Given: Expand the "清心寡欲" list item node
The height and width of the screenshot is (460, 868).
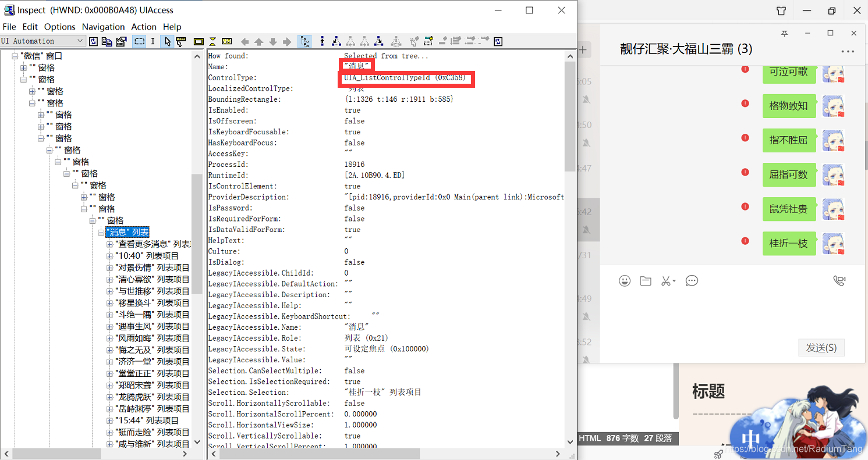Looking at the screenshot, I should pos(109,279).
